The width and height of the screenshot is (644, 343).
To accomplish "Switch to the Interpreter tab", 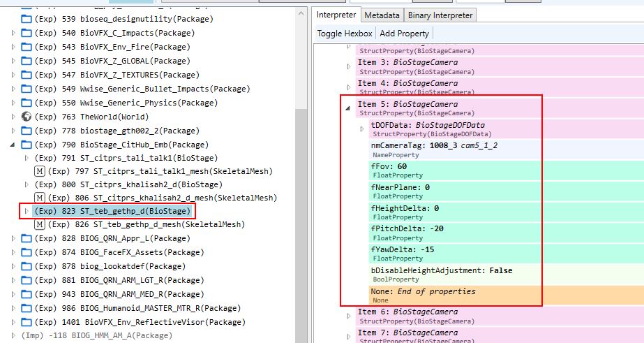I will [x=336, y=15].
